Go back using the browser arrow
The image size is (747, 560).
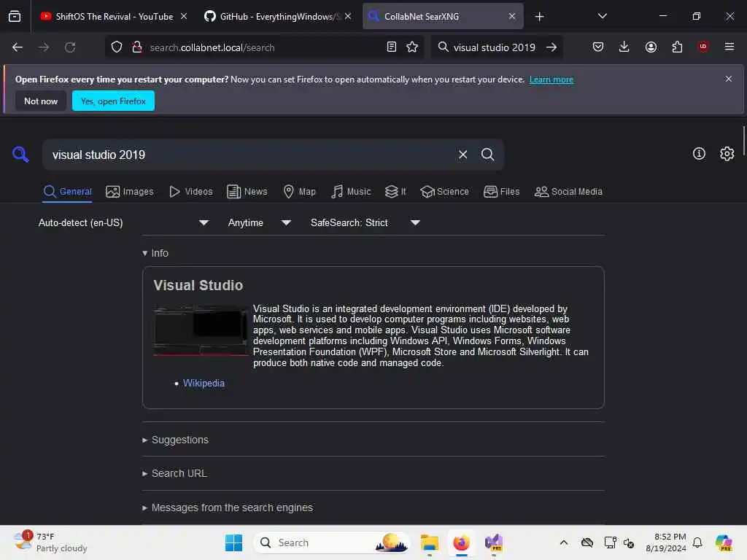click(18, 47)
